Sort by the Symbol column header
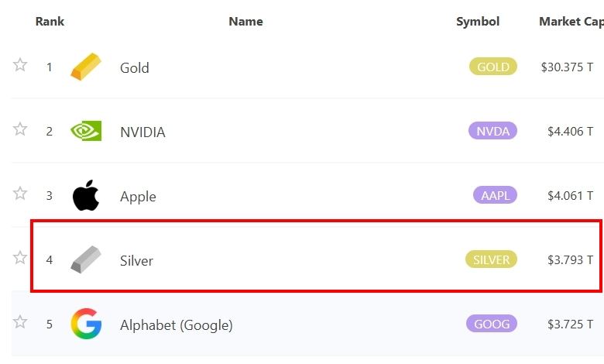604x364 pixels. (478, 22)
